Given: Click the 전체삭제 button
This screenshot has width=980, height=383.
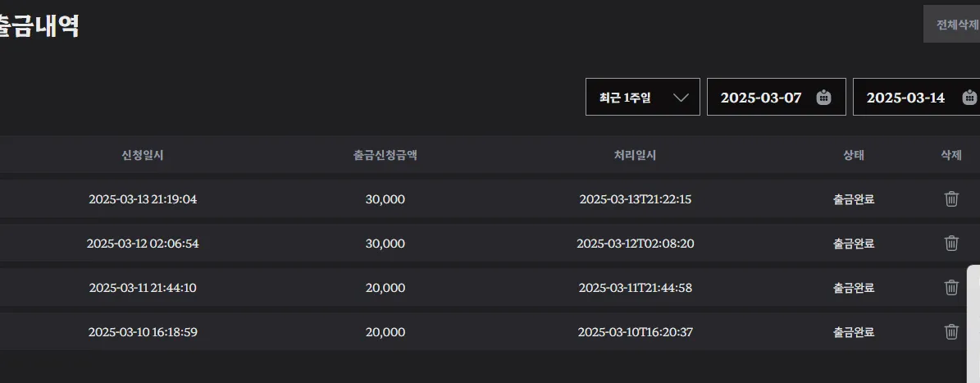Looking at the screenshot, I should click(952, 25).
